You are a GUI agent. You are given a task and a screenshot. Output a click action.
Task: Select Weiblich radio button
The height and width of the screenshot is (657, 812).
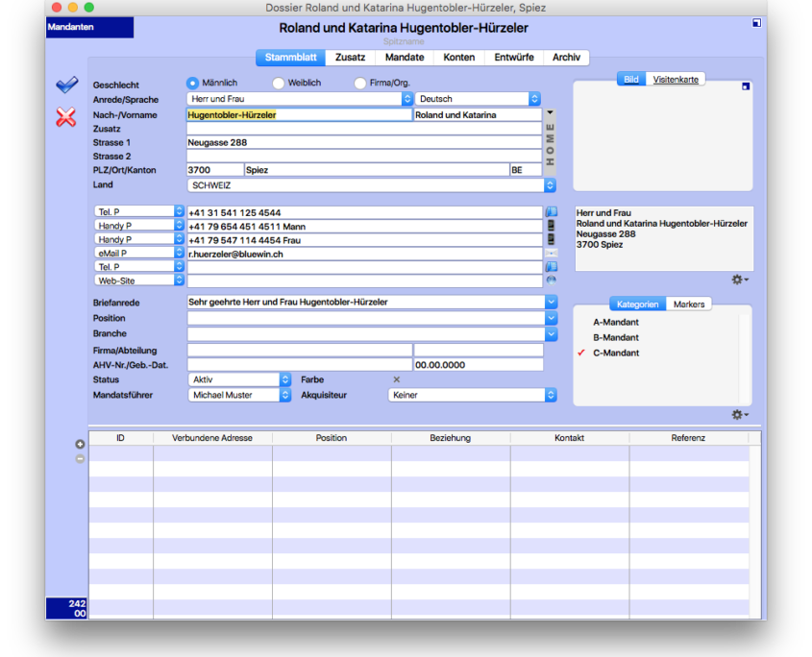click(x=279, y=83)
